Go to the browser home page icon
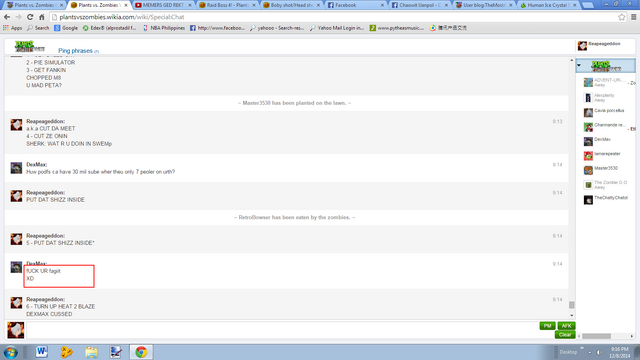 click(x=42, y=17)
